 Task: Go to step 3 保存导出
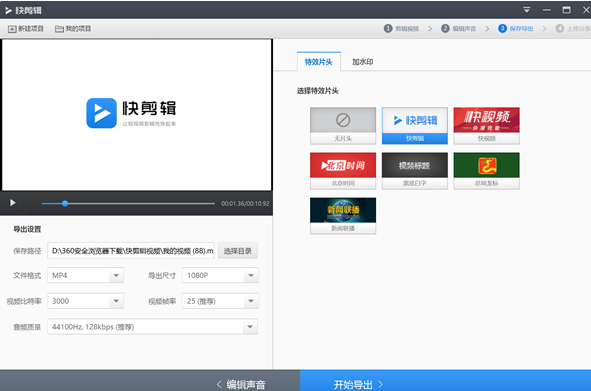[516, 29]
